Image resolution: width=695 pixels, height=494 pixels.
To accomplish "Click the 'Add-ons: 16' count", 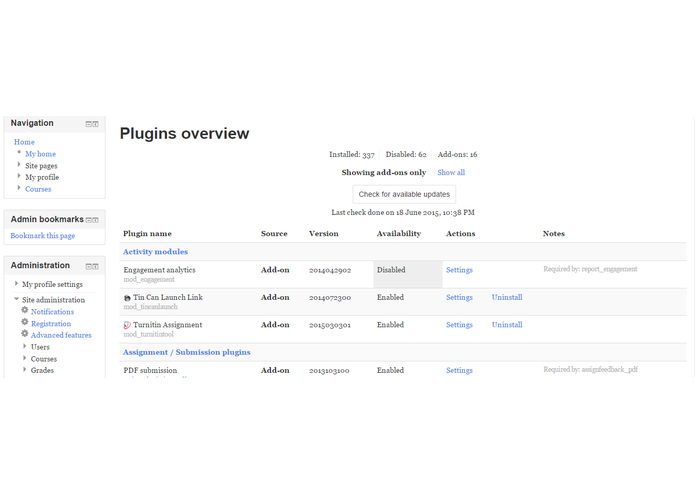I will click(457, 155).
